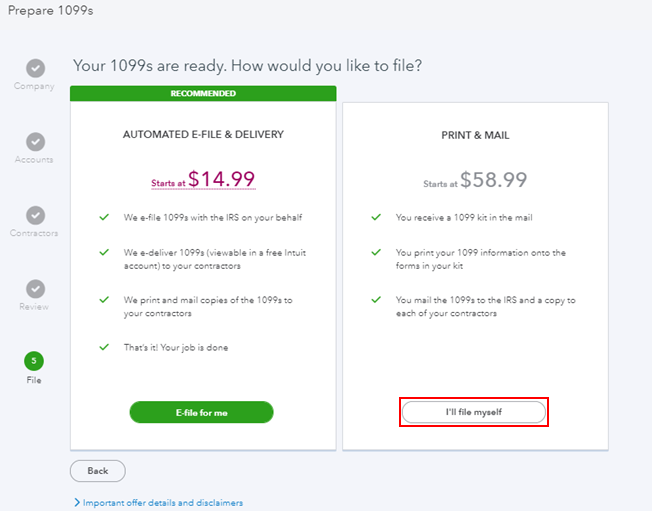Image resolution: width=652 pixels, height=511 pixels.
Task: Click the Company step checkmark icon
Action: point(36,68)
